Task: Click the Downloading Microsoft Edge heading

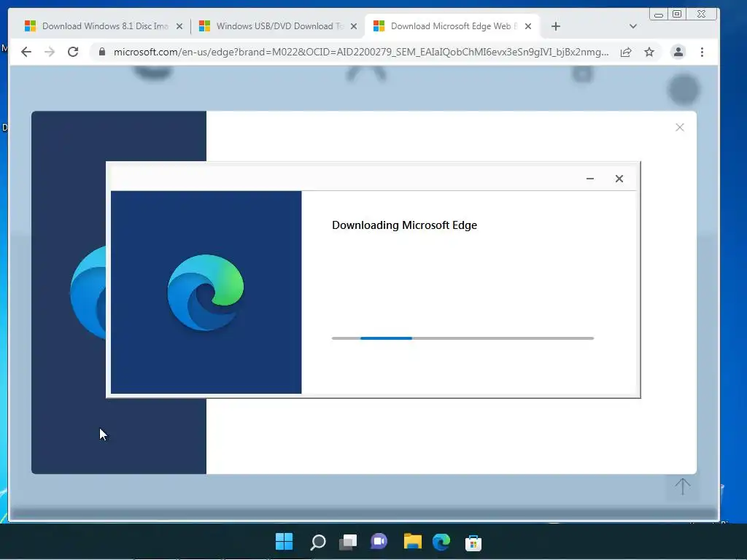Action: (404, 225)
